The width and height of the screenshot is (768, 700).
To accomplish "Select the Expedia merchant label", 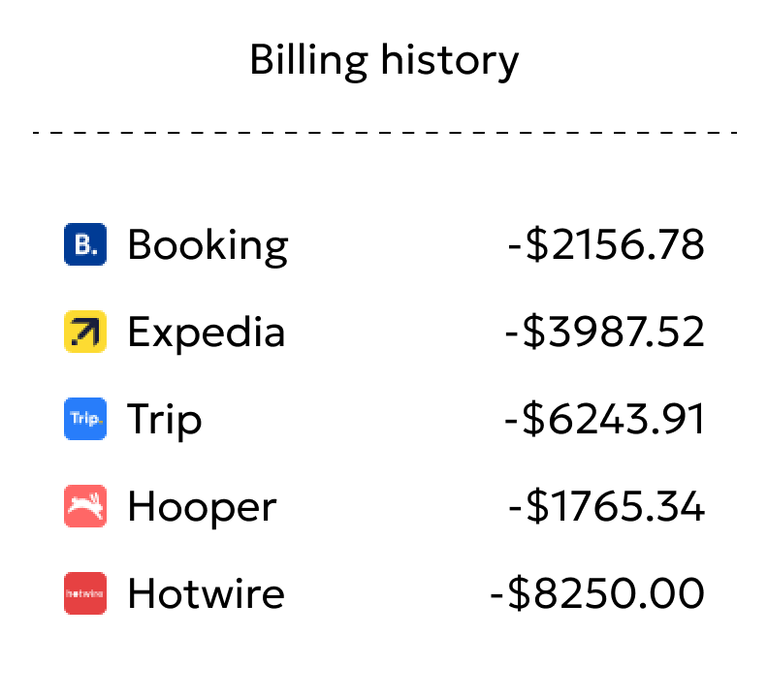I will point(207,334).
